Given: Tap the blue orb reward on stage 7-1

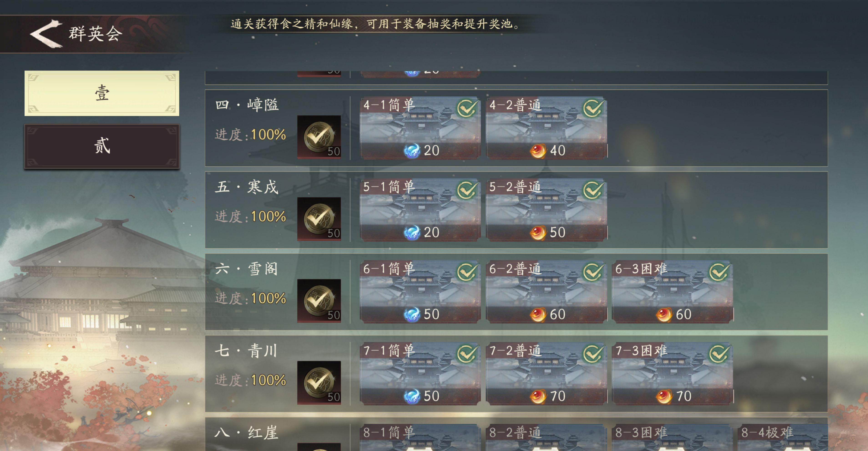Looking at the screenshot, I should click(x=412, y=396).
